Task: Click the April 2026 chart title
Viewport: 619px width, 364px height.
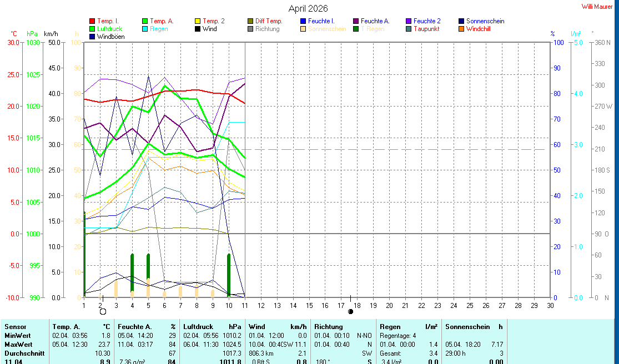Action: pos(308,8)
